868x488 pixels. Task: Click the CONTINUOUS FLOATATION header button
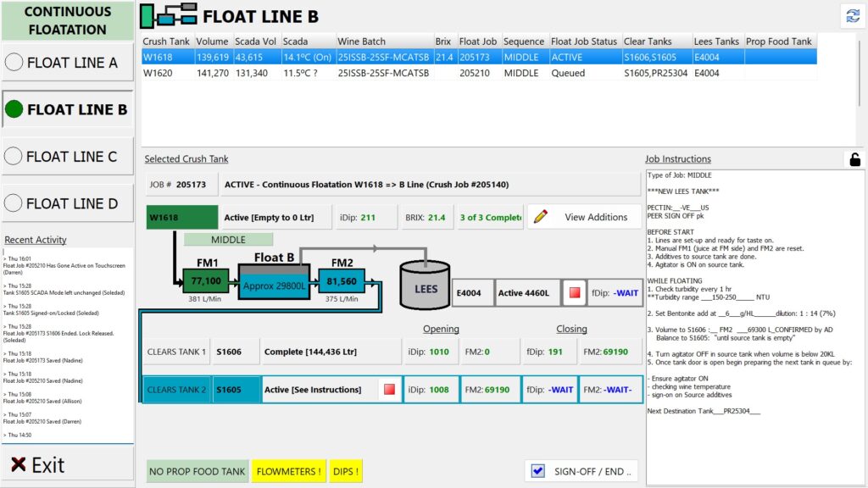point(68,20)
